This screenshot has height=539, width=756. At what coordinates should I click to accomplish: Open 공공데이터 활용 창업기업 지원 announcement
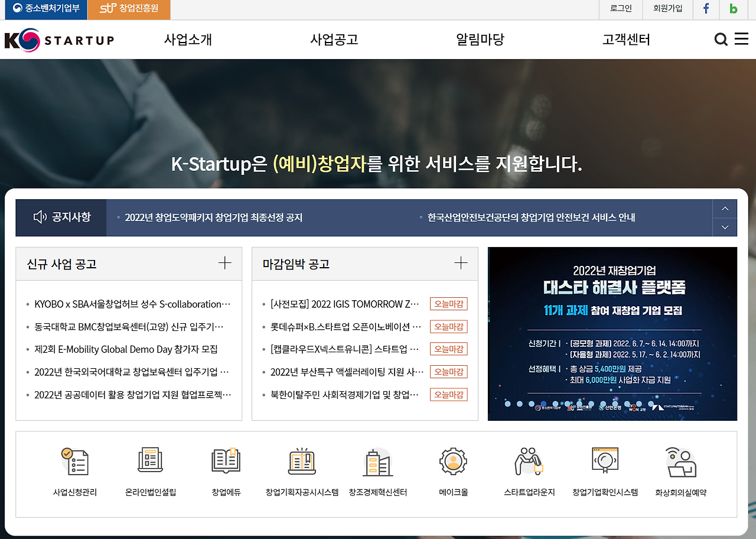coord(133,394)
